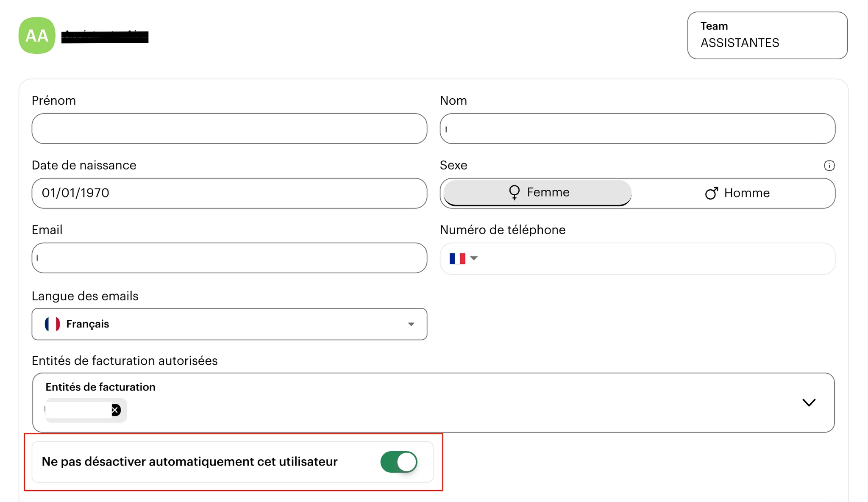Expand Entités de facturation chevron
868x502 pixels.
pyautogui.click(x=809, y=402)
